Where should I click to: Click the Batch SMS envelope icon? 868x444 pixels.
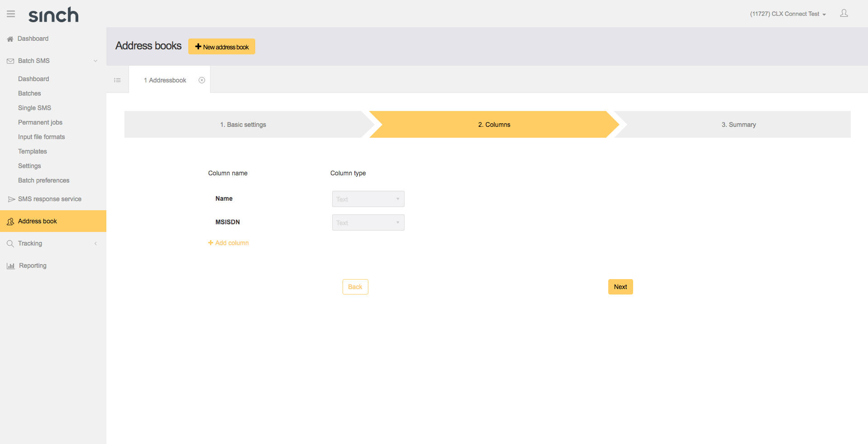point(10,60)
